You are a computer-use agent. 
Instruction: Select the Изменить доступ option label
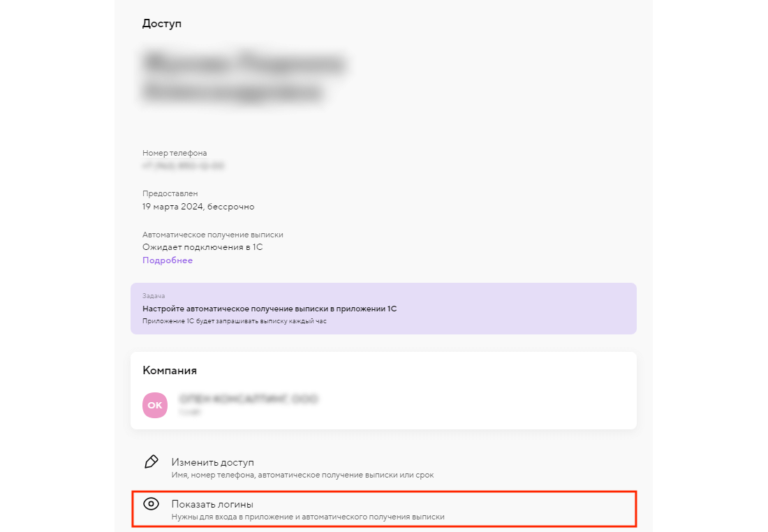[213, 462]
